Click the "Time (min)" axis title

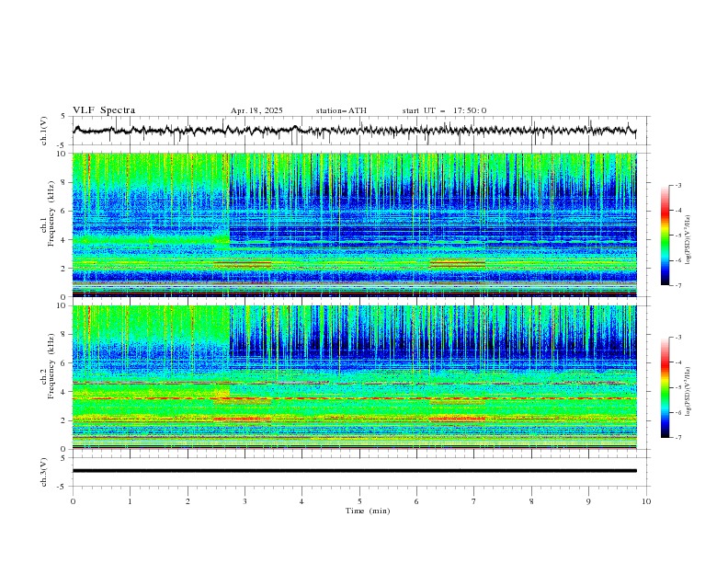[x=368, y=511]
